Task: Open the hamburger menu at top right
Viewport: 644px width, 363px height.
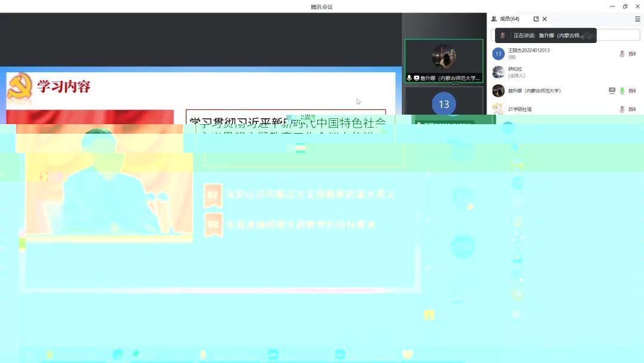Action: [637, 19]
